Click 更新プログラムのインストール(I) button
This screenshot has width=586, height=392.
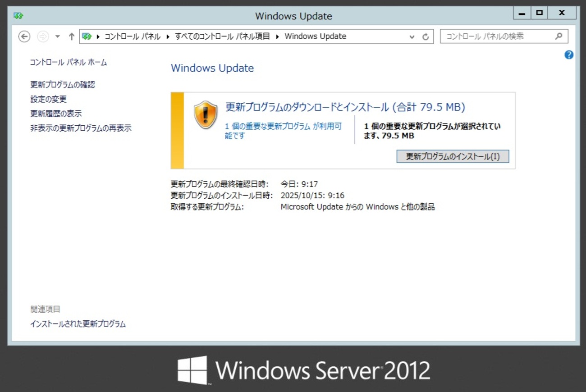click(453, 156)
